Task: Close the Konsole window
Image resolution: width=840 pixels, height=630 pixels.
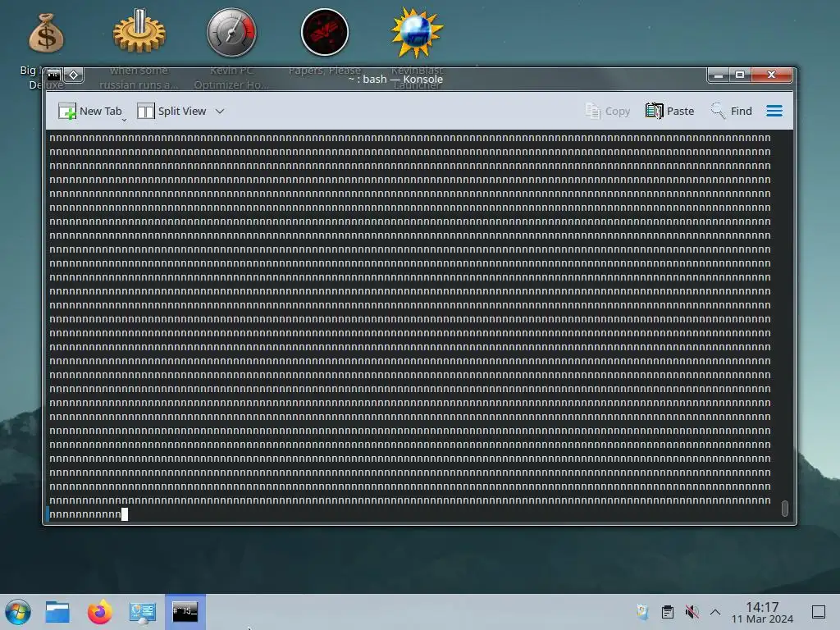Action: pyautogui.click(x=771, y=75)
